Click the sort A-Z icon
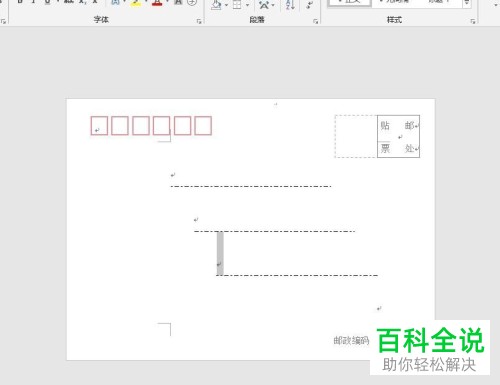 point(290,4)
